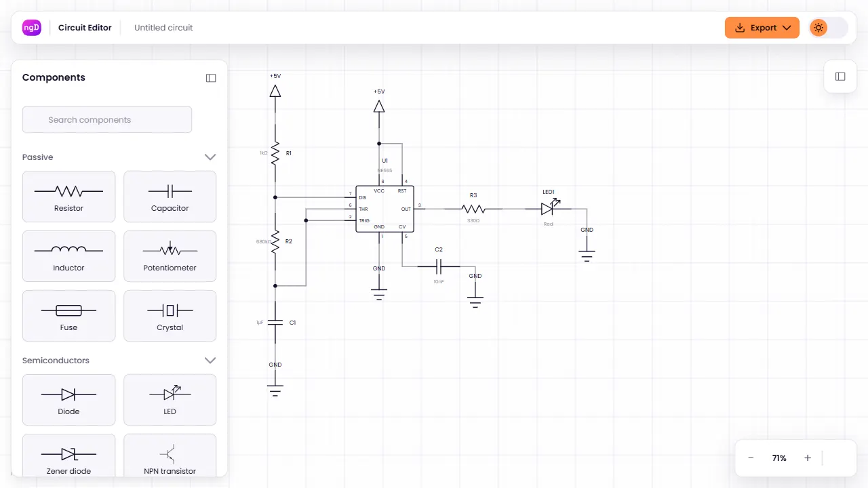This screenshot has height=488, width=868.
Task: Collapse the Passive section
Action: 210,157
